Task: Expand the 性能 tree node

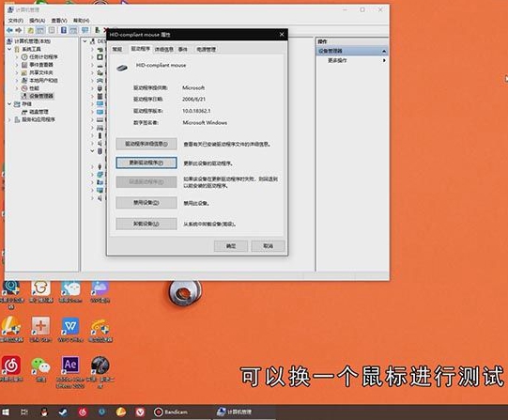Action: point(17,88)
